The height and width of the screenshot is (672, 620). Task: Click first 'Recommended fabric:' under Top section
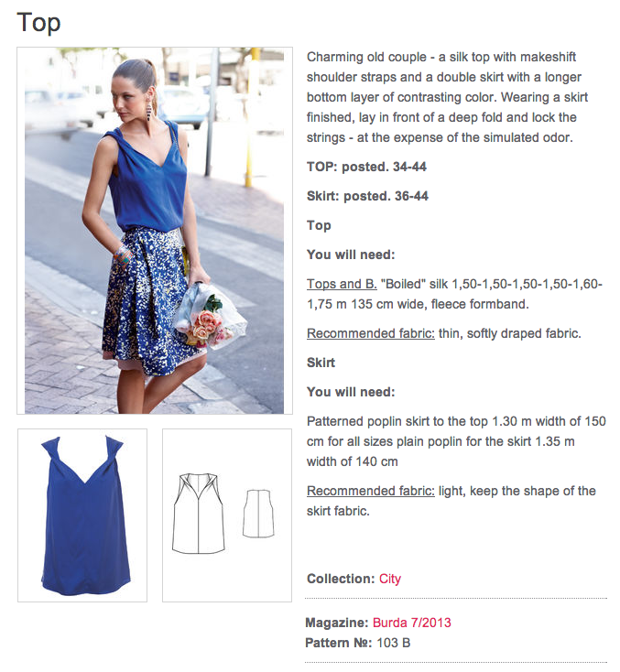point(371,333)
